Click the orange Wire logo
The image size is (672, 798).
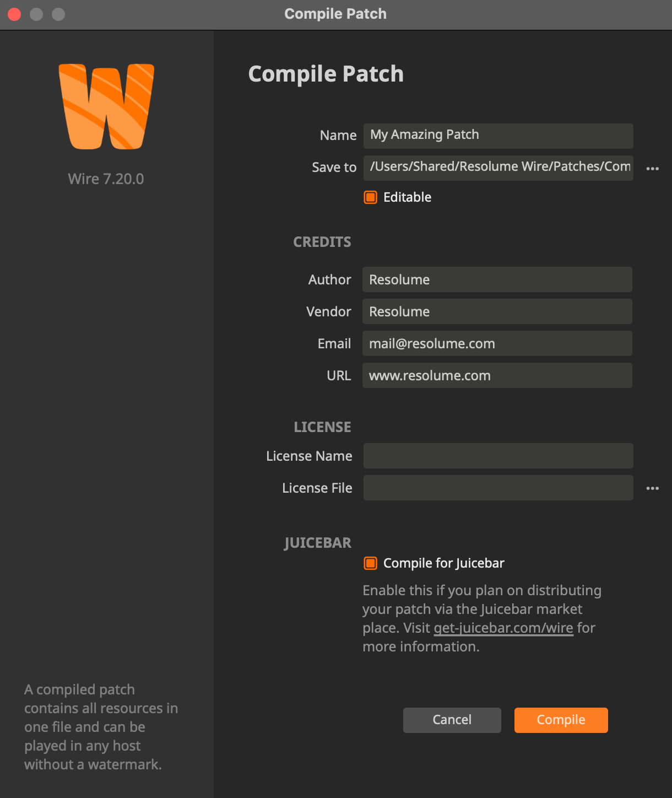106,106
